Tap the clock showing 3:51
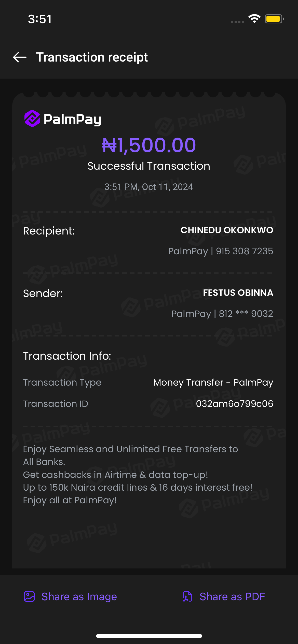This screenshot has height=644, width=298. pyautogui.click(x=40, y=19)
